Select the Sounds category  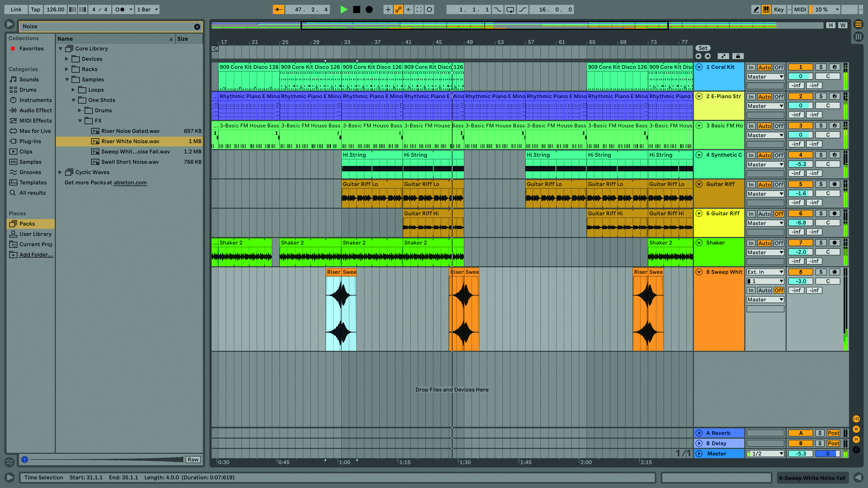pyautogui.click(x=29, y=79)
